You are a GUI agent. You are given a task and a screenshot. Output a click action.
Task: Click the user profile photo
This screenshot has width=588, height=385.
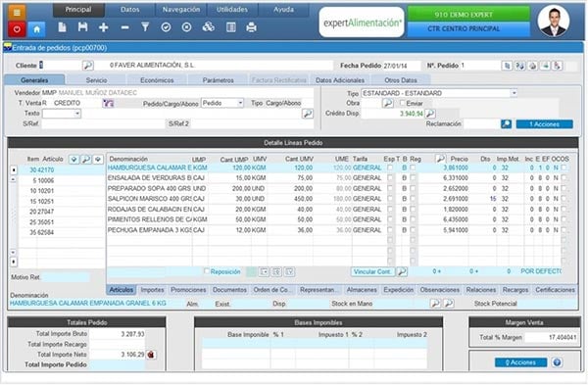[553, 22]
